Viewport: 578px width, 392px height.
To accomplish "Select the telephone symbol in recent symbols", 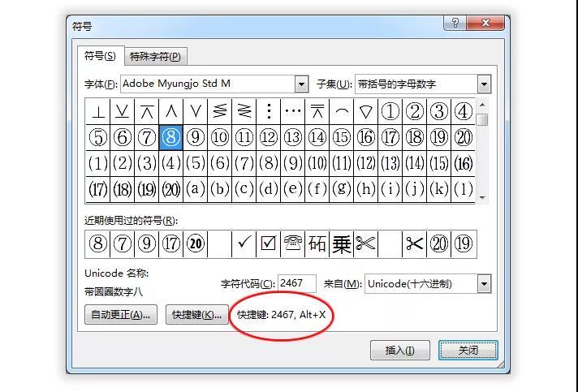I will coord(293,243).
